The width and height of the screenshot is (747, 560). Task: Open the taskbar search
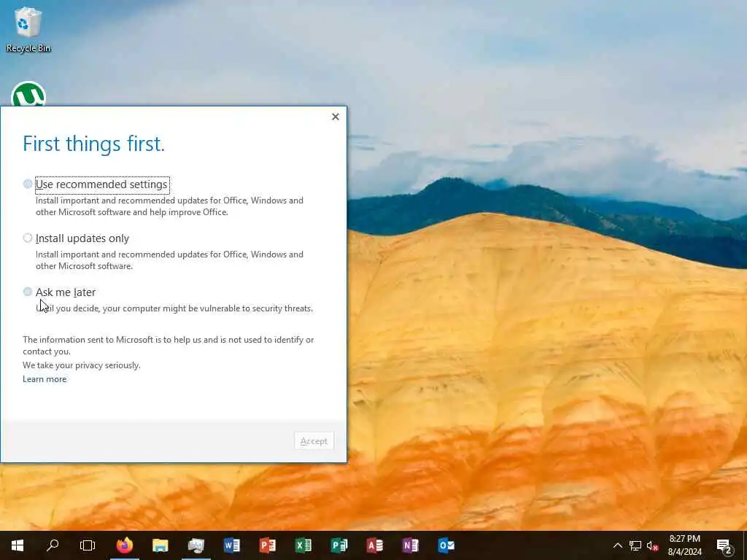53,545
